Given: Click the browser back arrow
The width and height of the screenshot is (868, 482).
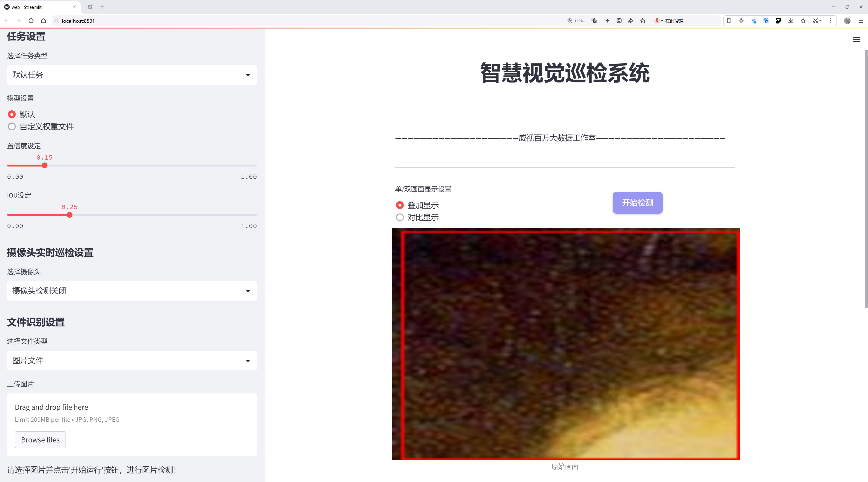Looking at the screenshot, I should pos(6,20).
